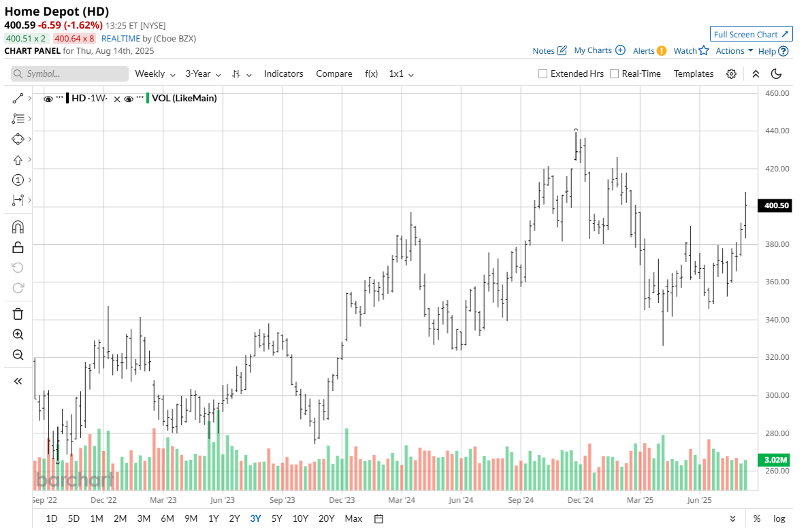The height and width of the screenshot is (532, 808).
Task: Click the REALTIME quote link
Action: tap(120, 39)
